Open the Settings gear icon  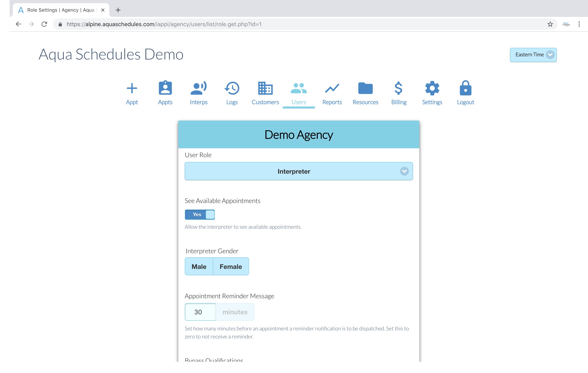(432, 88)
